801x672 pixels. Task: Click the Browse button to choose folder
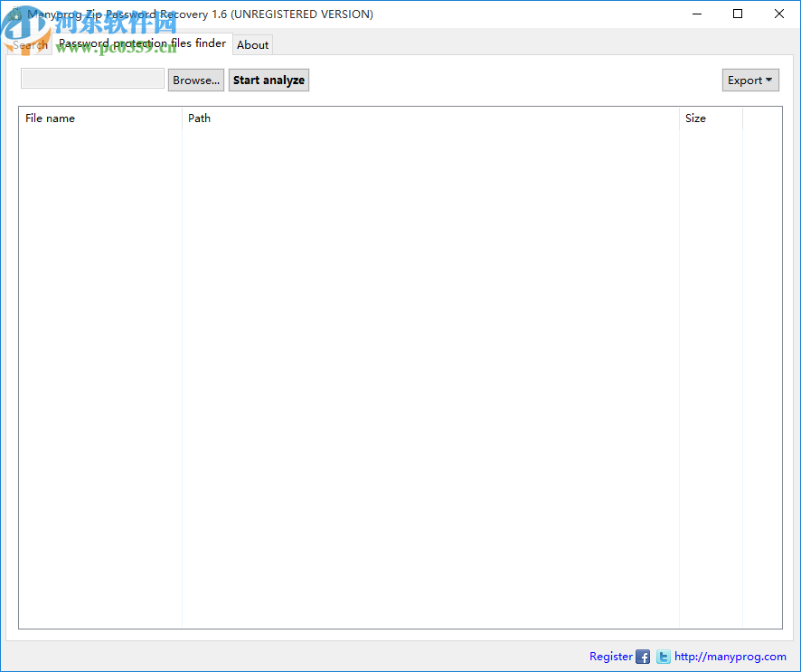(195, 80)
